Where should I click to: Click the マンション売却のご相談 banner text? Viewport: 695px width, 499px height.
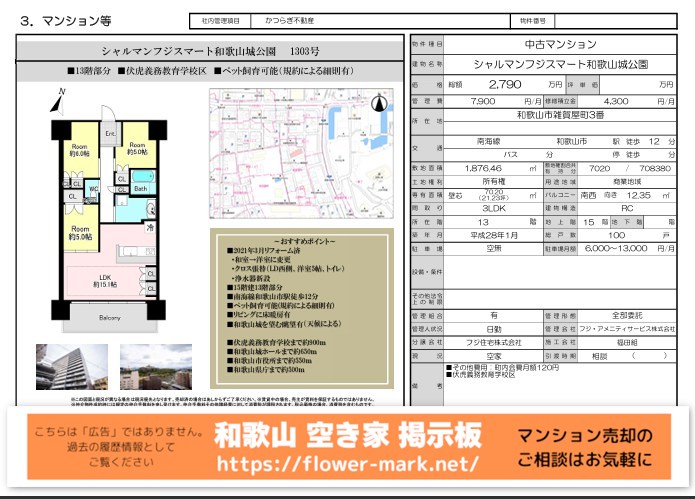pyautogui.click(x=584, y=448)
